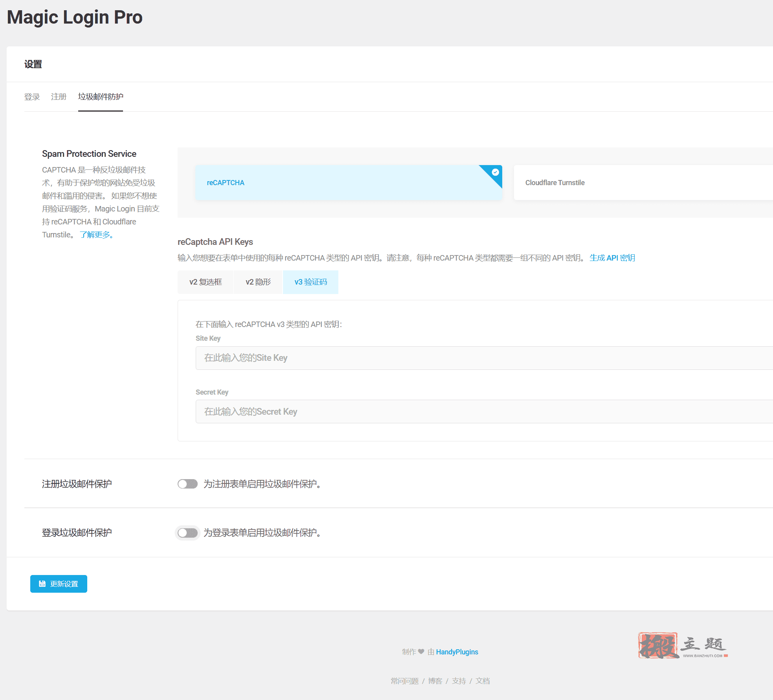Image resolution: width=773 pixels, height=700 pixels.
Task: Focus the Secret Key input field
Action: [484, 412]
